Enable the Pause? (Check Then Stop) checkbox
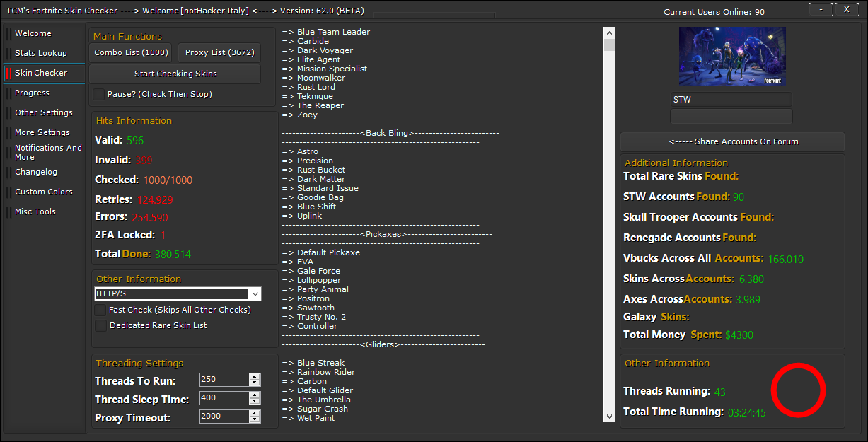Screen dimensions: 868x442 tap(98, 94)
